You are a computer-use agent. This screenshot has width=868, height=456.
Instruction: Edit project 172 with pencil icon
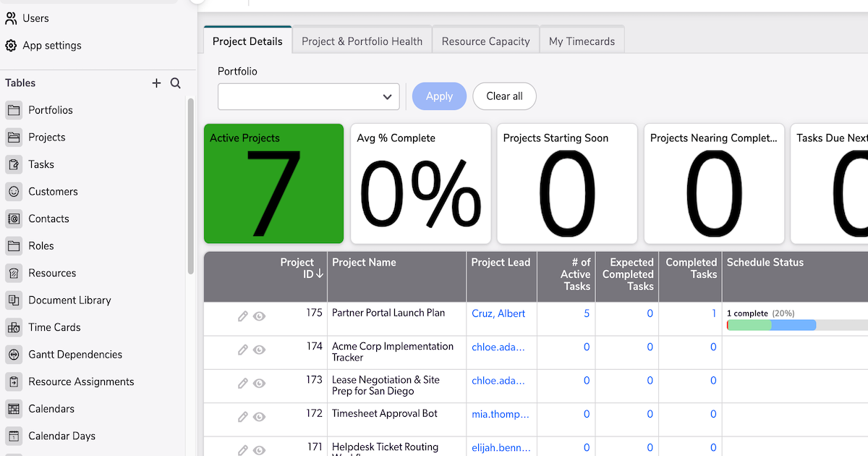243,417
